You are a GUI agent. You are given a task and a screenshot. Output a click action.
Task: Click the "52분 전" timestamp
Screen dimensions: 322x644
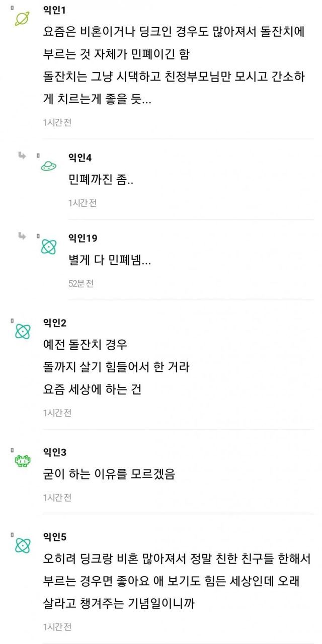[81, 283]
